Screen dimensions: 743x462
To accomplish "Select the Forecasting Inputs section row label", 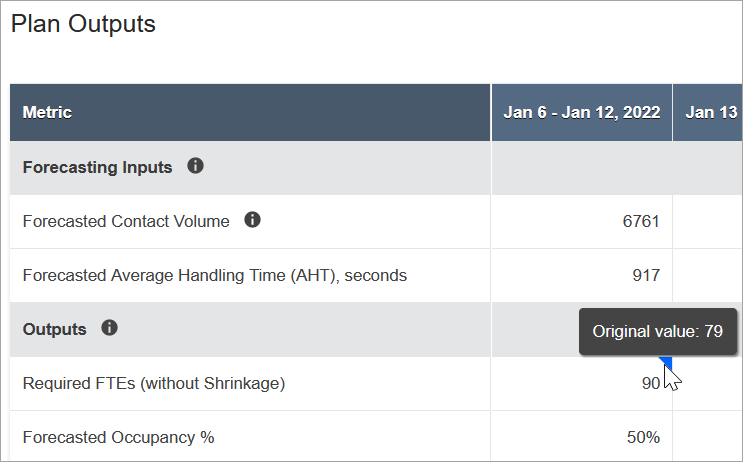I will coord(97,167).
